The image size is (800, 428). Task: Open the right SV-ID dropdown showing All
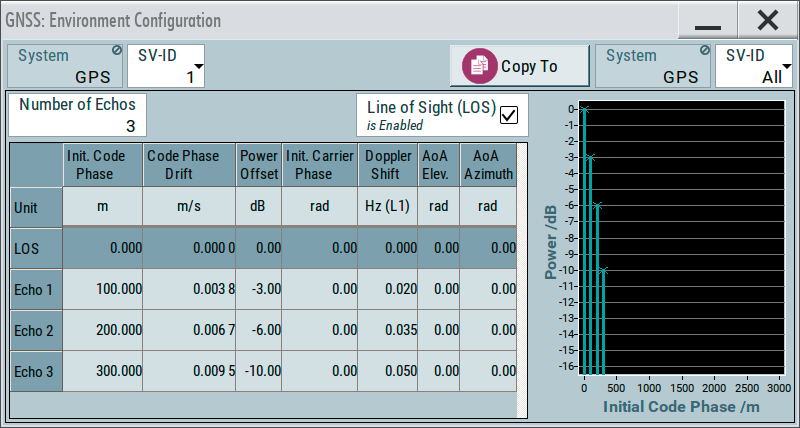pyautogui.click(x=754, y=66)
